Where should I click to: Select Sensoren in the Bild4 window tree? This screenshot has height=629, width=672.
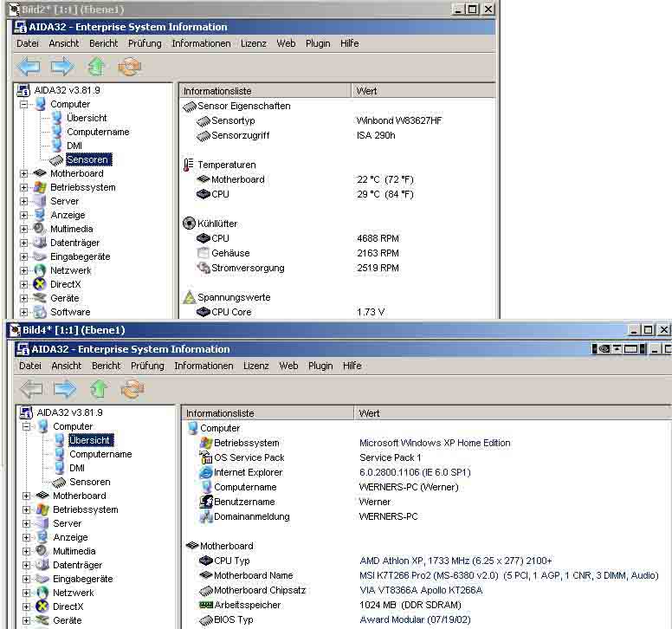(90, 482)
